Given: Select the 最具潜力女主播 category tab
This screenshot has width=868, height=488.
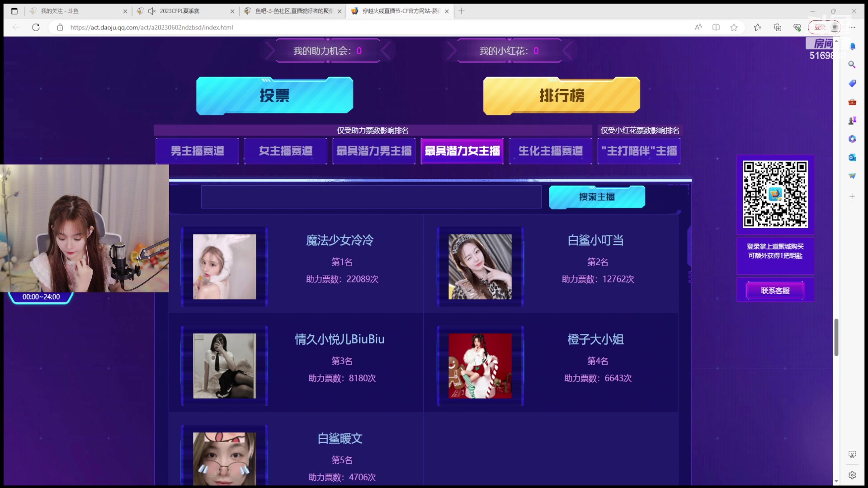Looking at the screenshot, I should [x=462, y=151].
